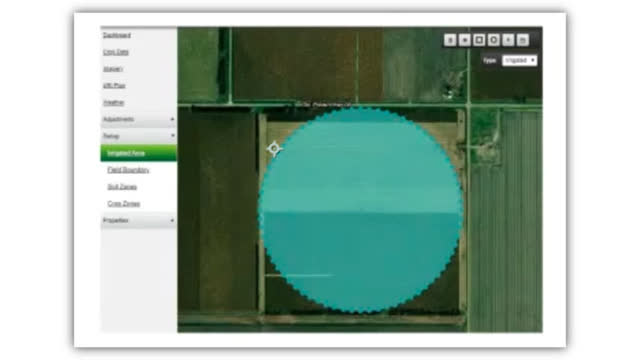Image resolution: width=640 pixels, height=360 pixels.
Task: Select the rectangle draw tool icon
Action: [479, 40]
